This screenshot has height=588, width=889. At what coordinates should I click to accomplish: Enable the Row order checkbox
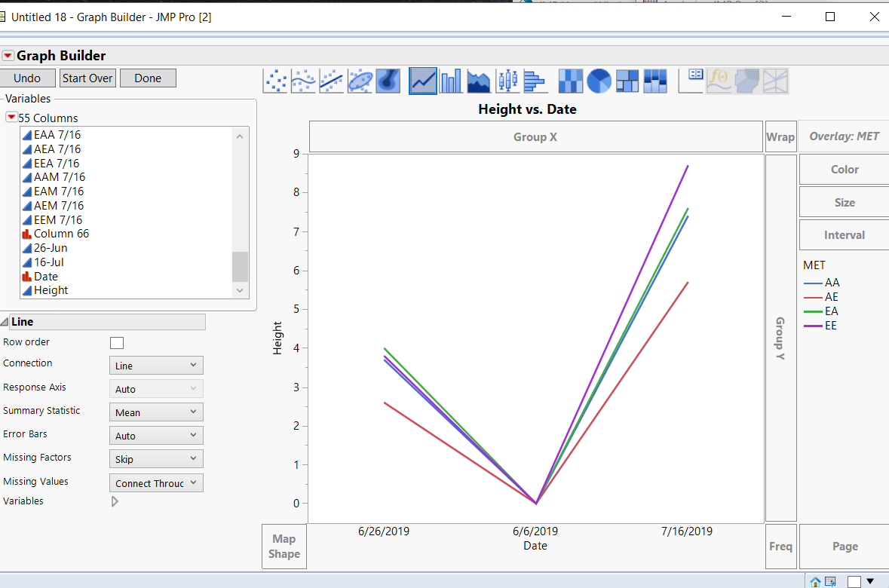[117, 343]
